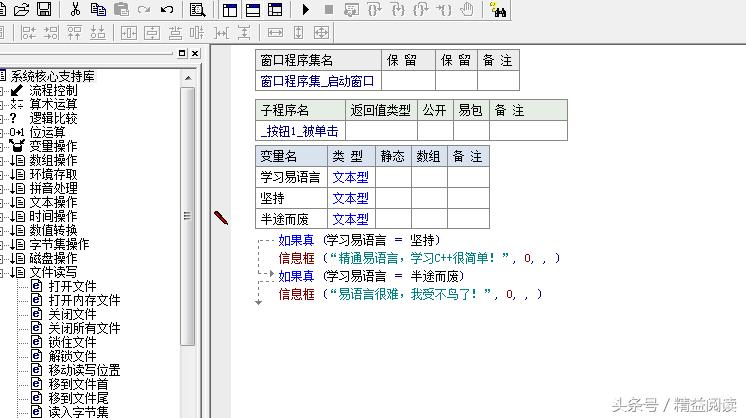
Task: Choose the 打开文件 command
Action: [72, 286]
